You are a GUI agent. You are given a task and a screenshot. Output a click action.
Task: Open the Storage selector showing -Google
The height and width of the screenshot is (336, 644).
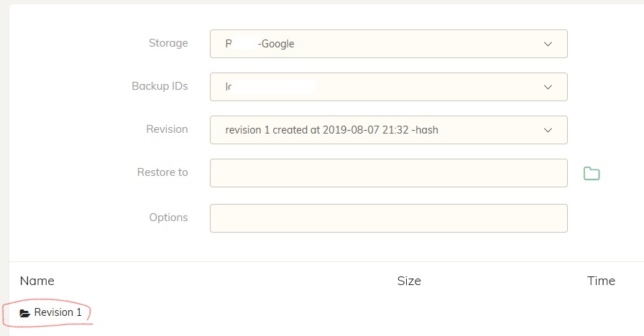pyautogui.click(x=374, y=44)
